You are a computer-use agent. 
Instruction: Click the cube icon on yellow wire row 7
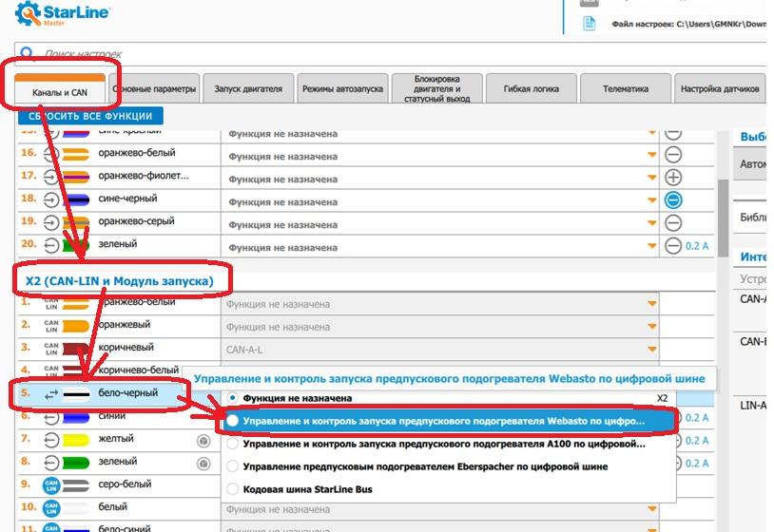tap(203, 441)
